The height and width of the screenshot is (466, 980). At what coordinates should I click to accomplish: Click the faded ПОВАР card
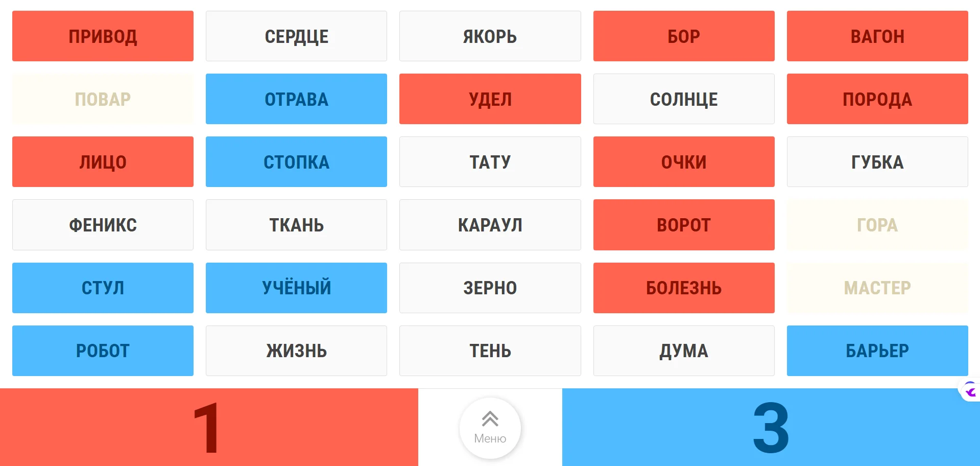click(x=103, y=99)
